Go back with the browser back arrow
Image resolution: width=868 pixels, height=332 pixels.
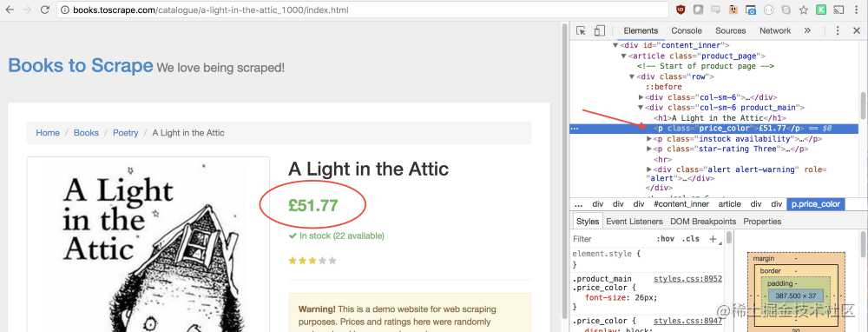coord(10,10)
